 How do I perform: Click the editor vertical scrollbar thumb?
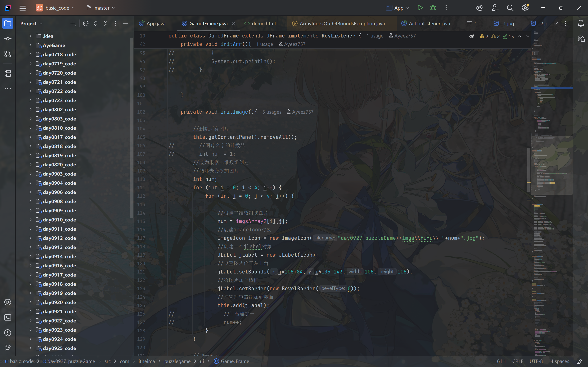point(529,170)
